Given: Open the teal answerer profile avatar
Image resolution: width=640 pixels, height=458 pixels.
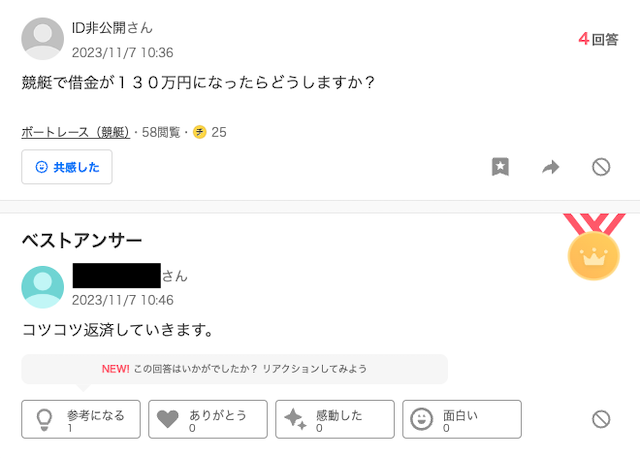Looking at the screenshot, I should point(42,287).
